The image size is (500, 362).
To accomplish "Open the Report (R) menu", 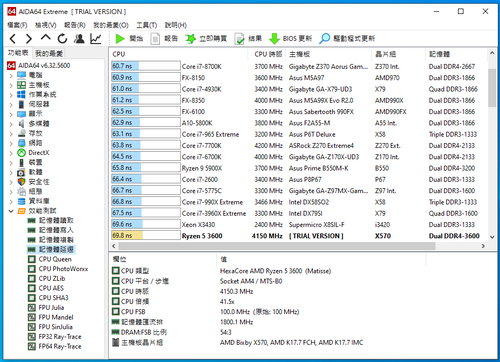I will [x=75, y=25].
